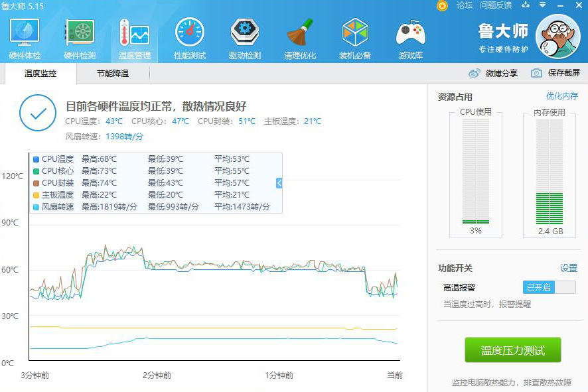
Task: Open 硬件体检 hardware checkup
Action: pyautogui.click(x=25, y=38)
